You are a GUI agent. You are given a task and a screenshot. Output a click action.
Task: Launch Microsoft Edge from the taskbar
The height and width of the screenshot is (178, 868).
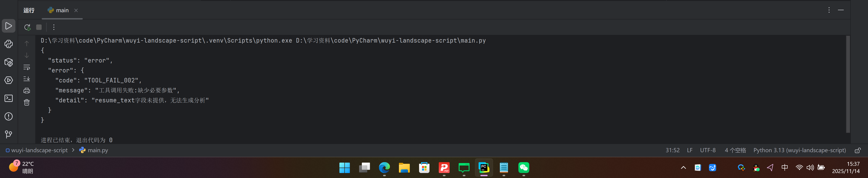pyautogui.click(x=384, y=168)
